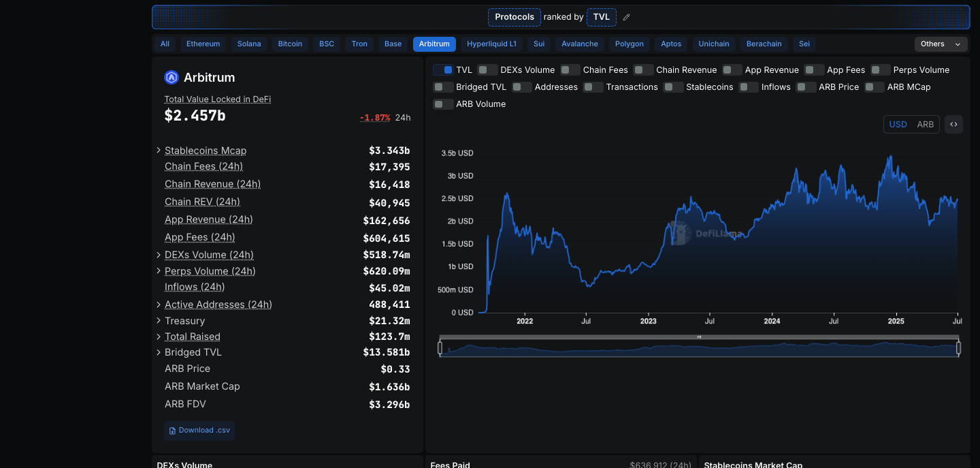Click the Chain REV (24h) label
The width and height of the screenshot is (980, 468).
(x=202, y=202)
